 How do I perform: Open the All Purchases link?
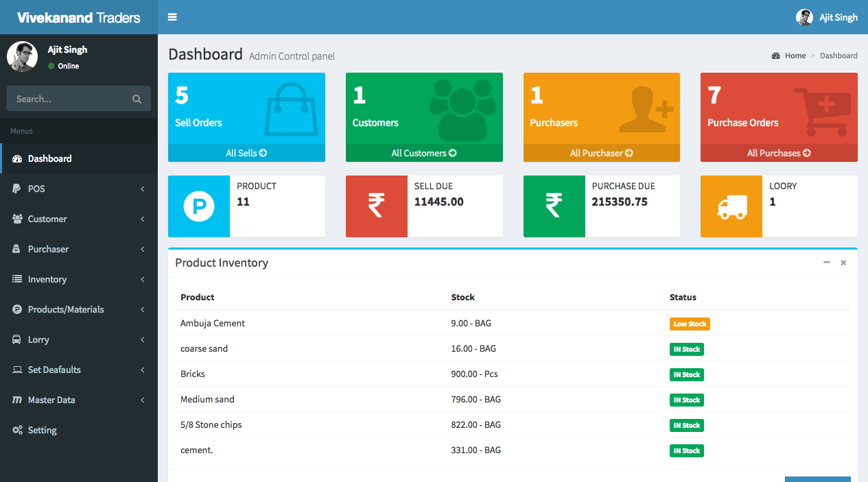779,153
